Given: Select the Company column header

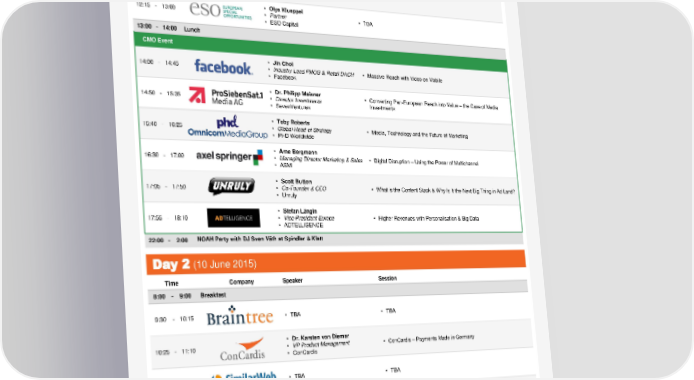Looking at the screenshot, I should coord(241,282).
